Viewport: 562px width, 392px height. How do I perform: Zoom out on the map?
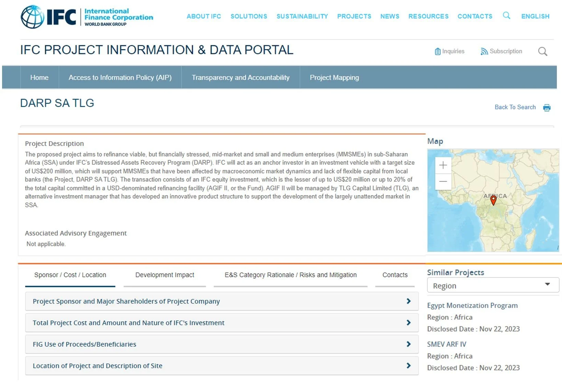coord(443,181)
